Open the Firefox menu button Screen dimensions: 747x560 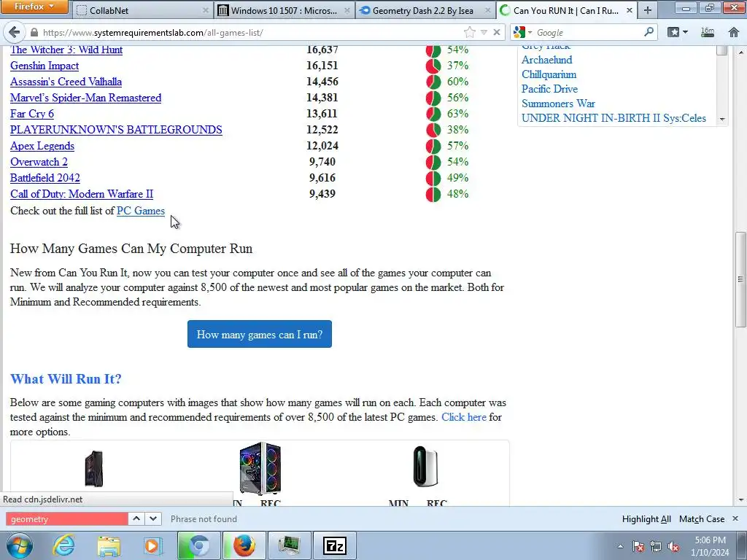34,7
